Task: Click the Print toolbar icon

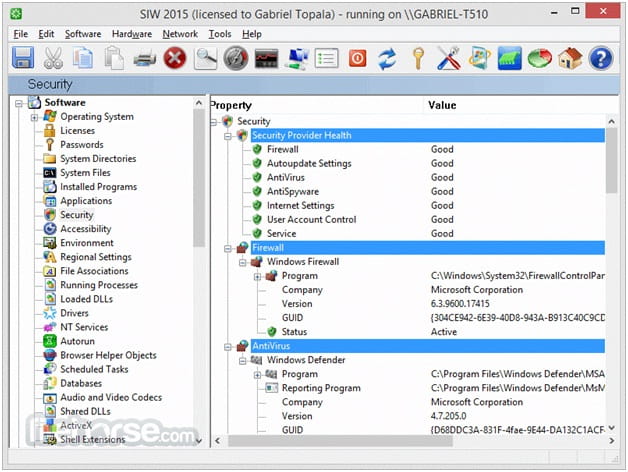Action: point(144,59)
